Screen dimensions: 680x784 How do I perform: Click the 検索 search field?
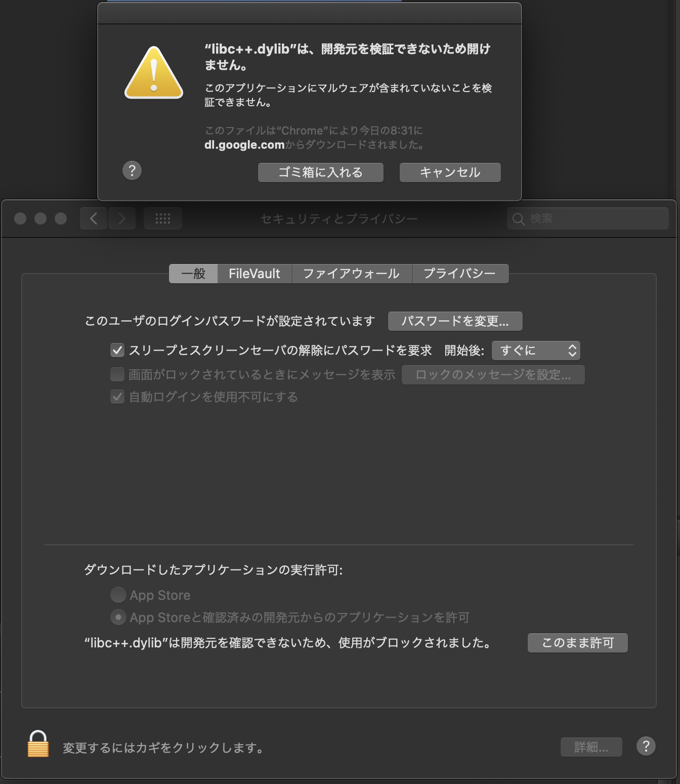(x=588, y=219)
